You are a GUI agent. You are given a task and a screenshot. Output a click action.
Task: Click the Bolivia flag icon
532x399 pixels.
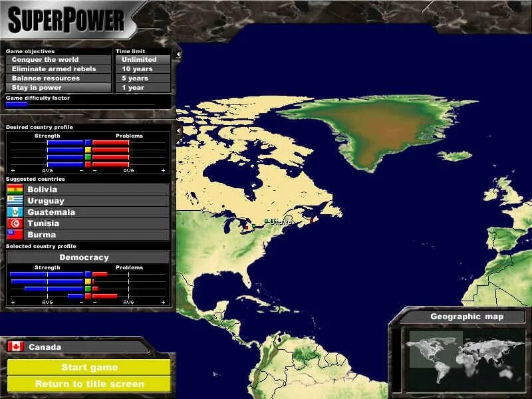[15, 190]
